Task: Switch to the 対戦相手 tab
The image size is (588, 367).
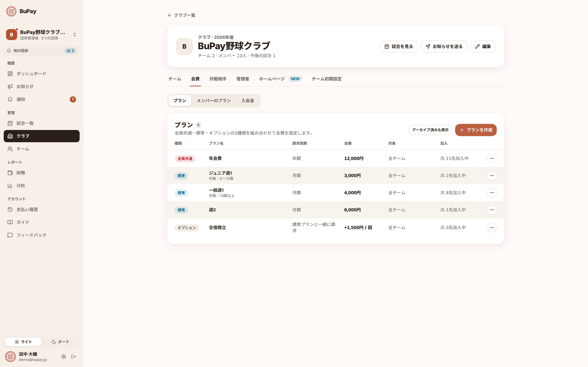Action: click(218, 79)
